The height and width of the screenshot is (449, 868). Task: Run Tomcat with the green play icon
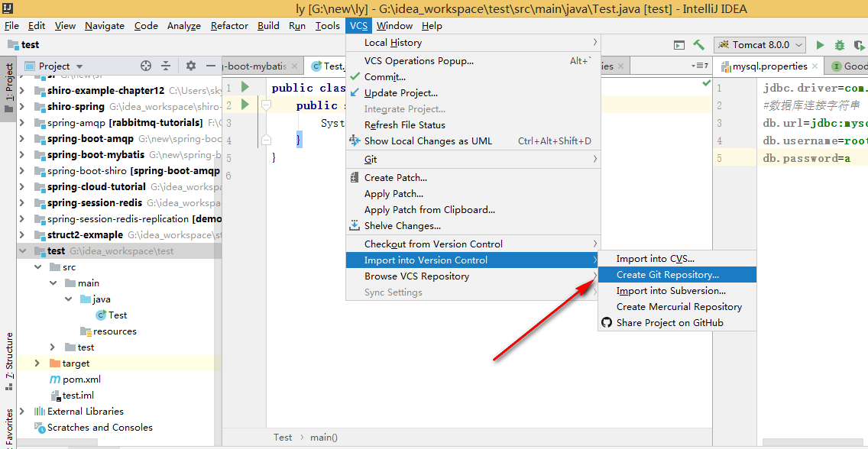(x=821, y=45)
